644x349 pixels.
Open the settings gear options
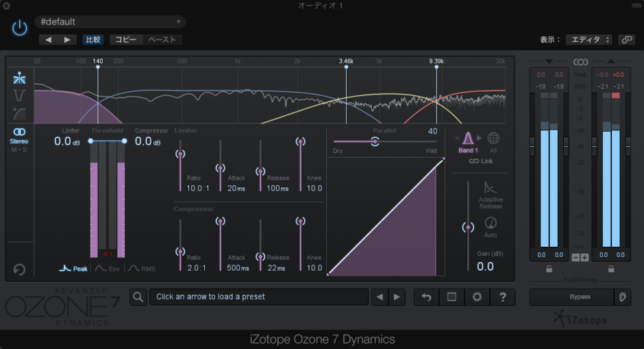click(x=477, y=297)
